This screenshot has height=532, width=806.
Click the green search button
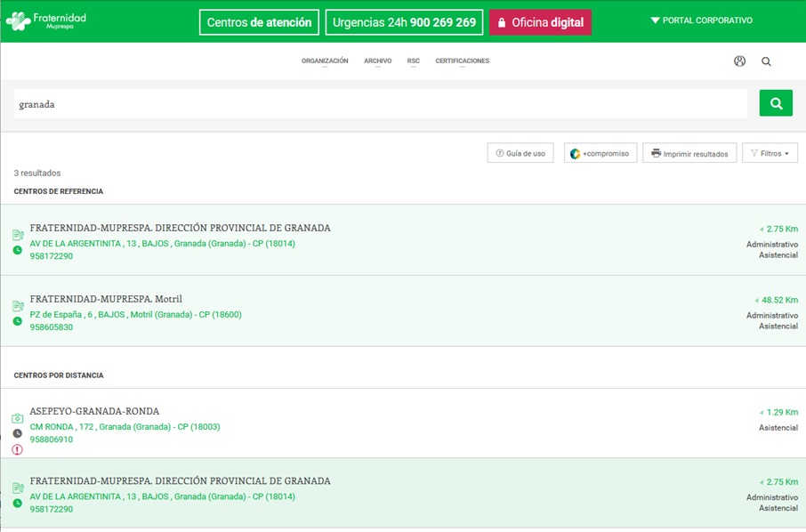[776, 103]
